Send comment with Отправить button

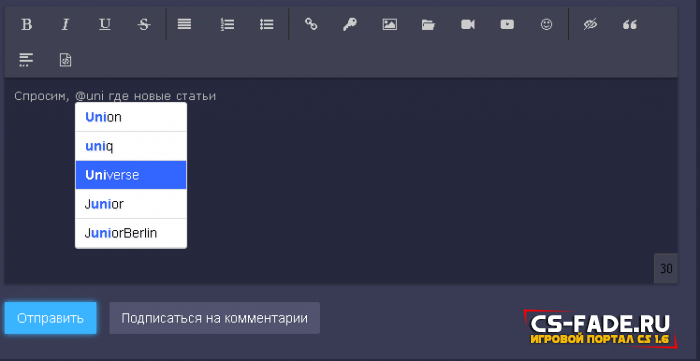click(x=50, y=318)
